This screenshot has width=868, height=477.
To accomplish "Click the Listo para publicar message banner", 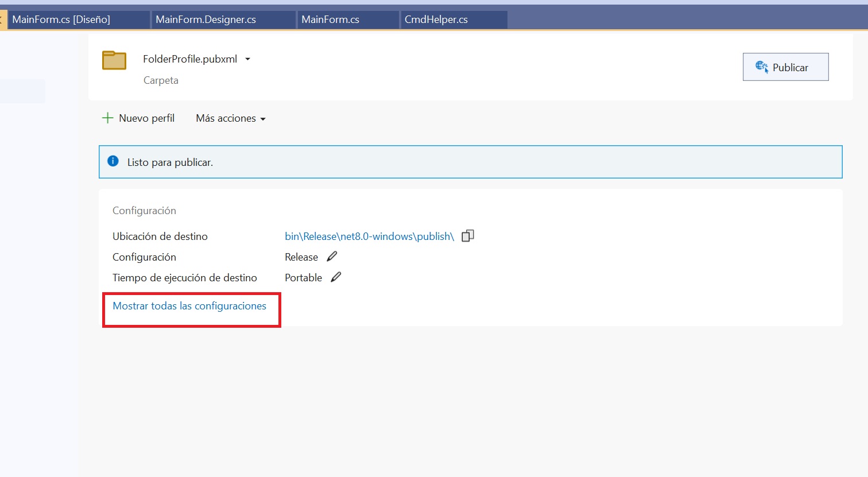I will pyautogui.click(x=470, y=162).
